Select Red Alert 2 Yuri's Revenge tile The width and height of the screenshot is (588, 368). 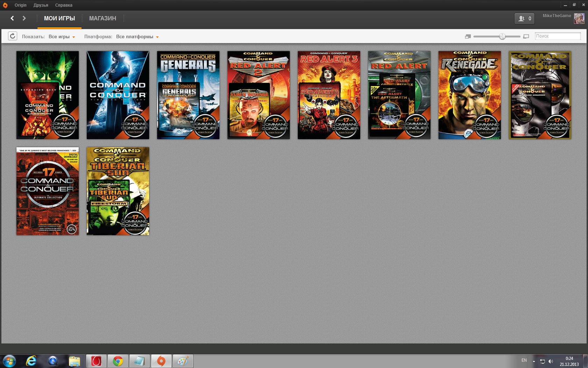pos(259,95)
